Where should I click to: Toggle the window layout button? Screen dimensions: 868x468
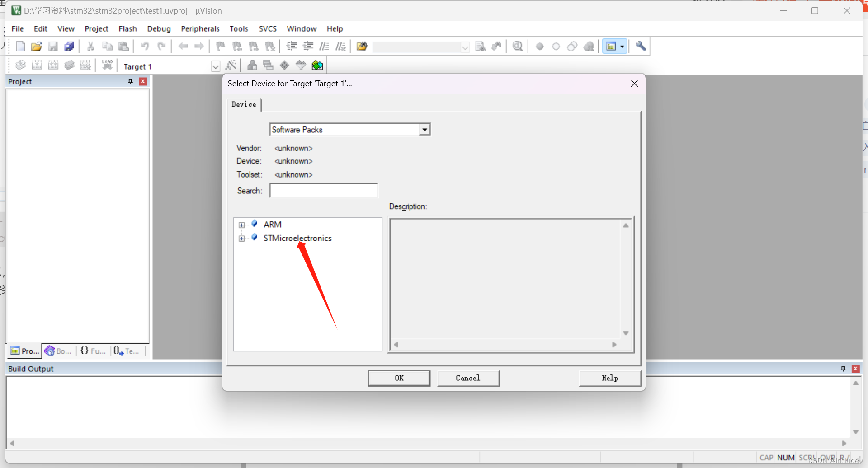coord(611,46)
